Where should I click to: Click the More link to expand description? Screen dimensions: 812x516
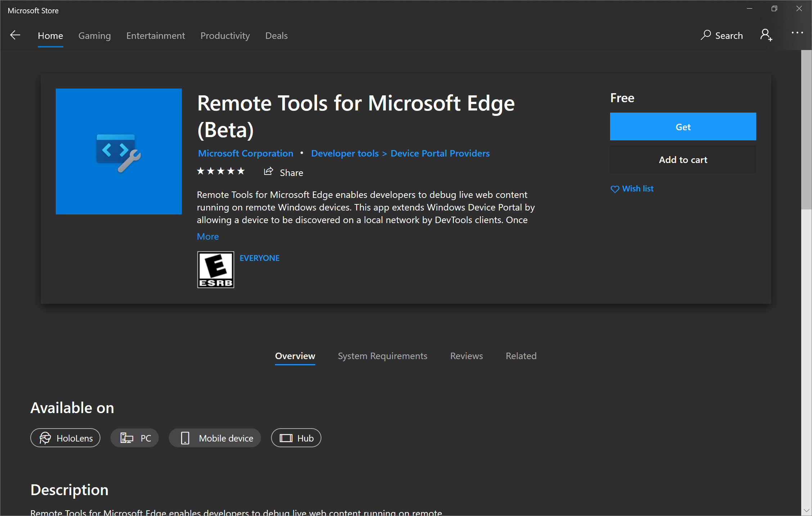tap(208, 236)
